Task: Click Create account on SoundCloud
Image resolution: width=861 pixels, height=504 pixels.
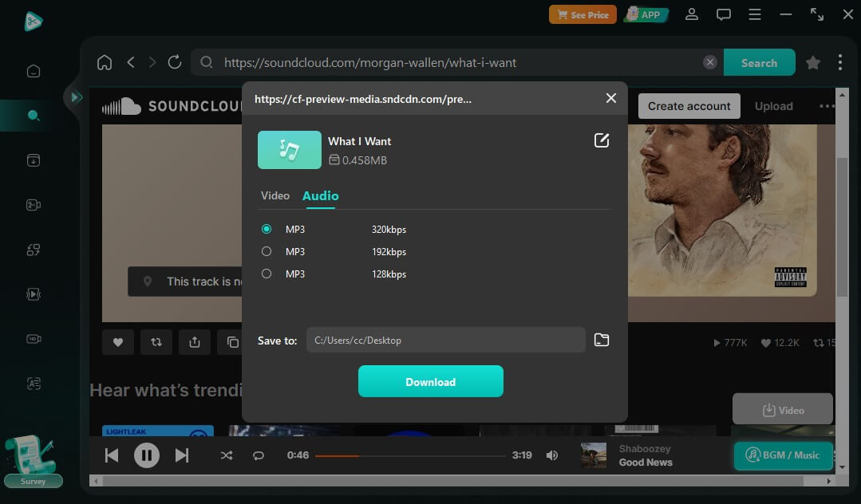Action: click(x=689, y=106)
